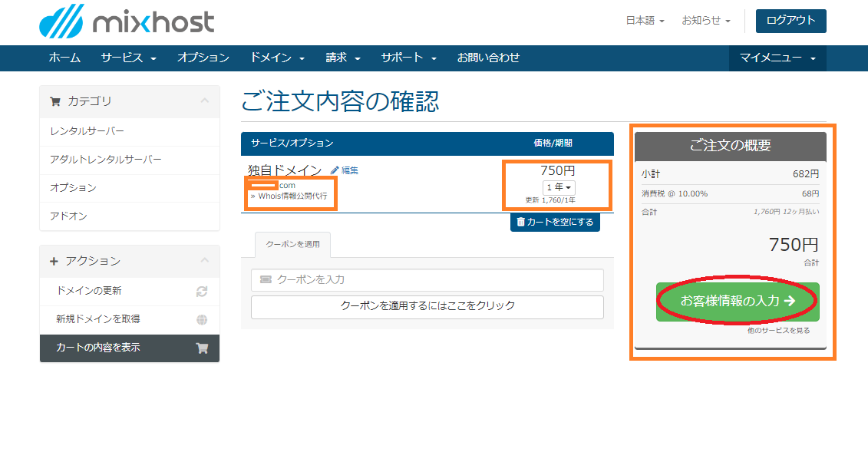Image resolution: width=868 pixels, height=452 pixels.
Task: Click the mixhost logo icon
Action: pos(61,21)
